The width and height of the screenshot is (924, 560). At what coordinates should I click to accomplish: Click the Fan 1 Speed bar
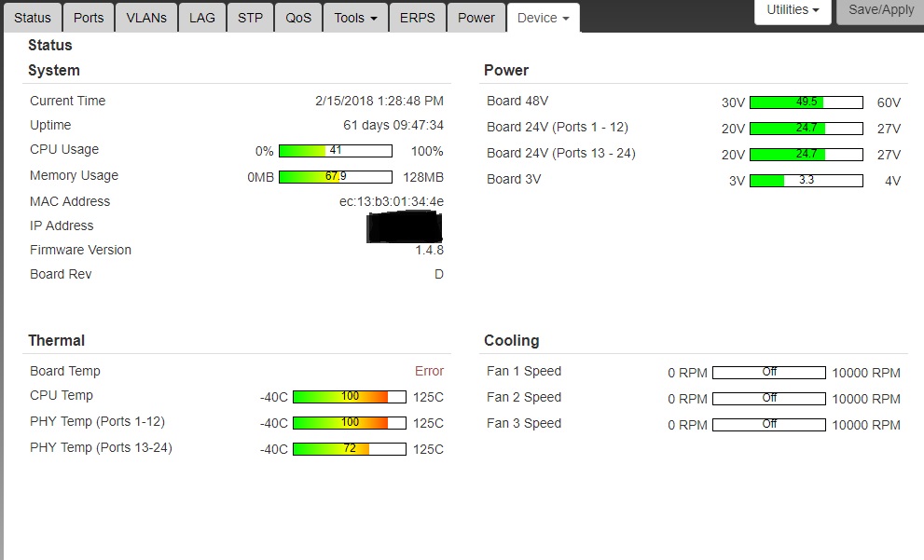769,373
